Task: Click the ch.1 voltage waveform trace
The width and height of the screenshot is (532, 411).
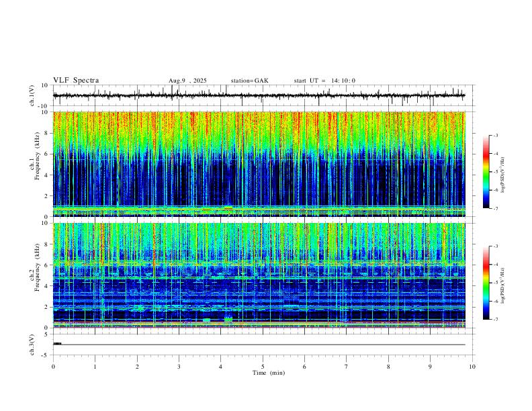Action: [259, 95]
